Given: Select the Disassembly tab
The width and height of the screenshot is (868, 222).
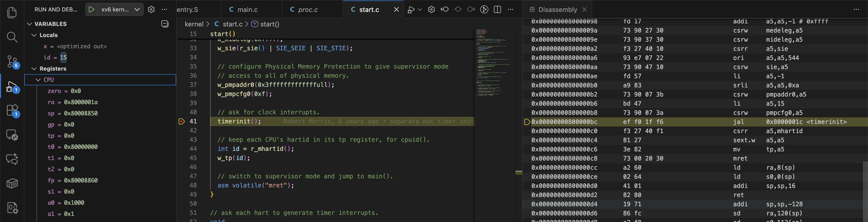Looking at the screenshot, I should point(557,9).
